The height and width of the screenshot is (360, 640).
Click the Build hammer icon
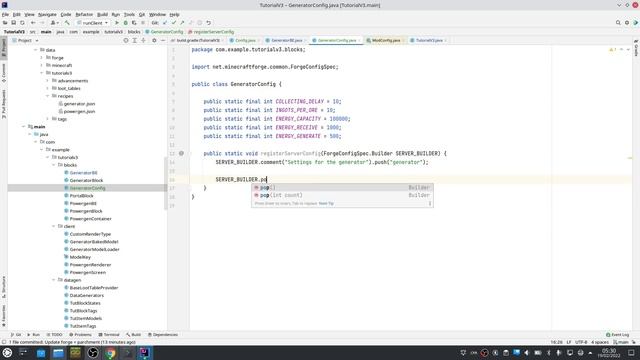(x=67, y=23)
